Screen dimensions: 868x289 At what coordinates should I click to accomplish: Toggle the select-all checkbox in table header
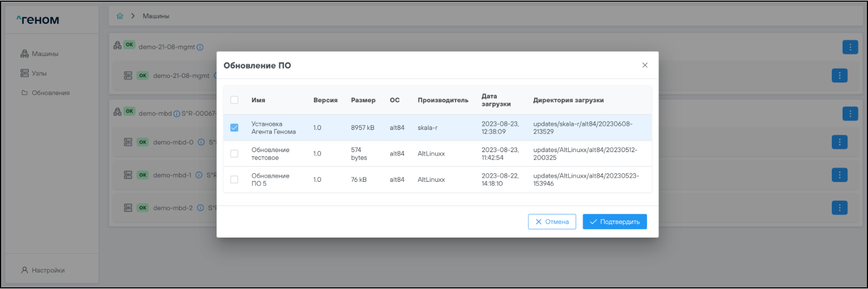point(234,100)
